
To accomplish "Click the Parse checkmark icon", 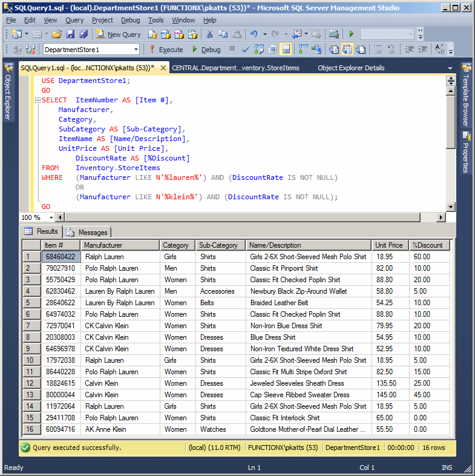I will (x=246, y=49).
